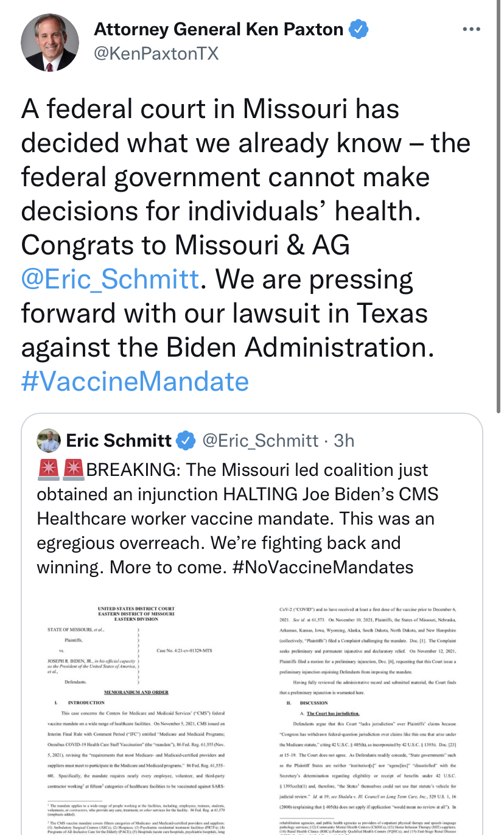Click the main tweet text about Missouri court
The image size is (504, 835).
pyautogui.click(x=246, y=245)
